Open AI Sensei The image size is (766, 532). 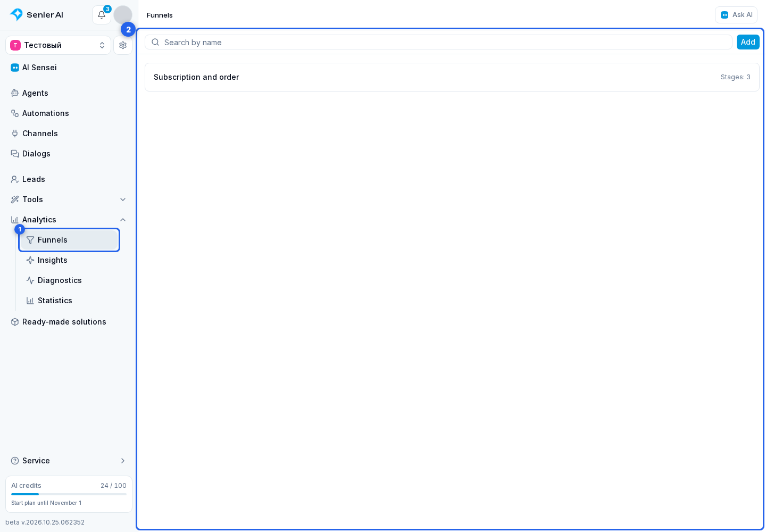[69, 68]
